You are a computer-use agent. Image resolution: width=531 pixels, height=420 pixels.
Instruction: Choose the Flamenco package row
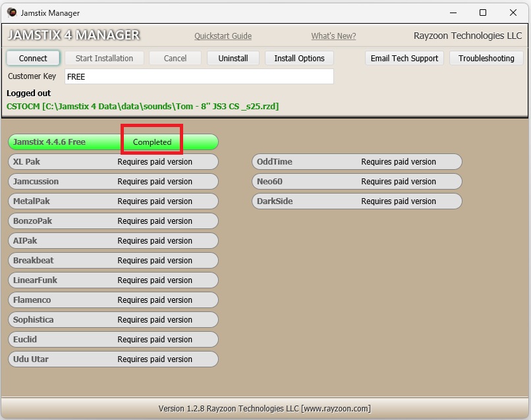(x=113, y=300)
